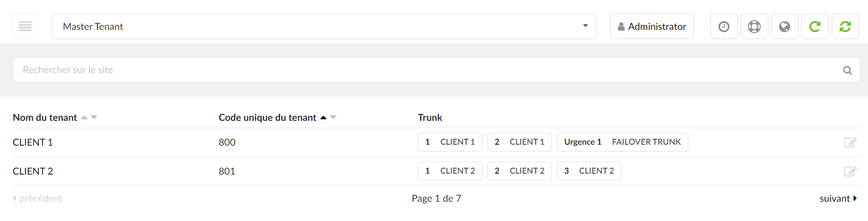Edit the CLIENT 1 tenant row
Image resolution: width=868 pixels, height=221 pixels.
tap(850, 142)
